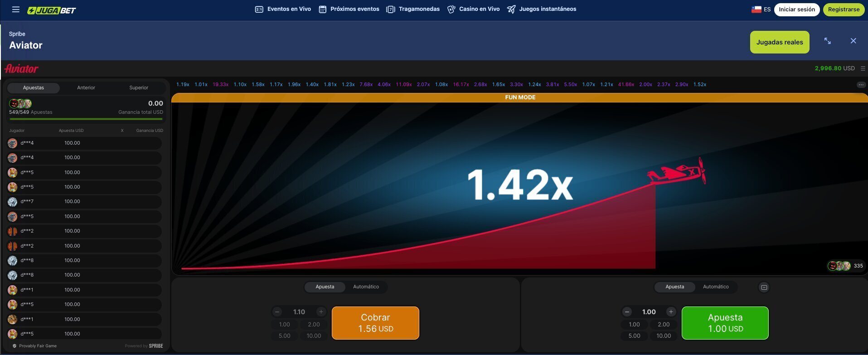Click the green Apuesta 1.00 USD button
868x355 pixels.
[x=725, y=323]
